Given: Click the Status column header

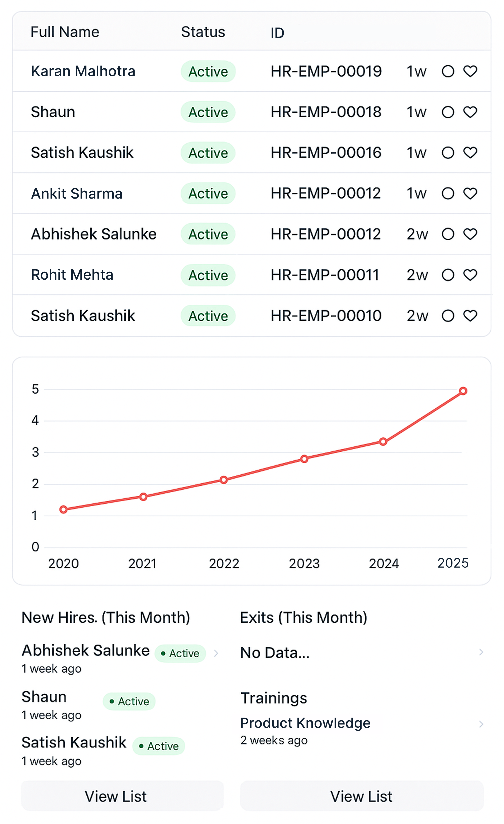Looking at the screenshot, I should point(203,32).
